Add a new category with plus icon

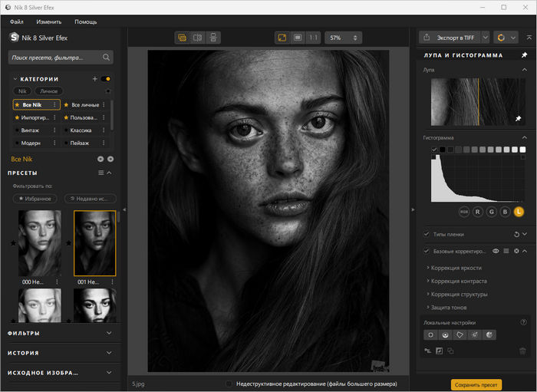point(95,78)
